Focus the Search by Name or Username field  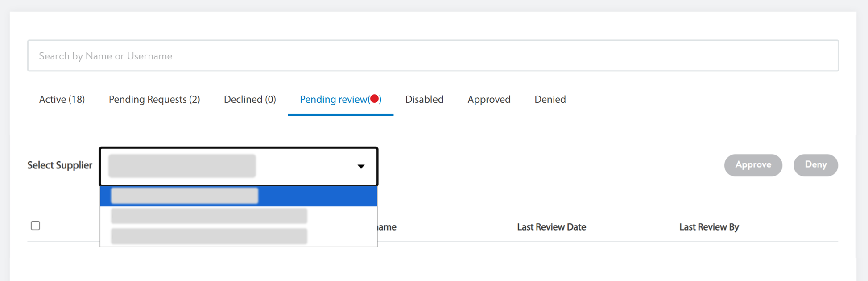click(433, 56)
